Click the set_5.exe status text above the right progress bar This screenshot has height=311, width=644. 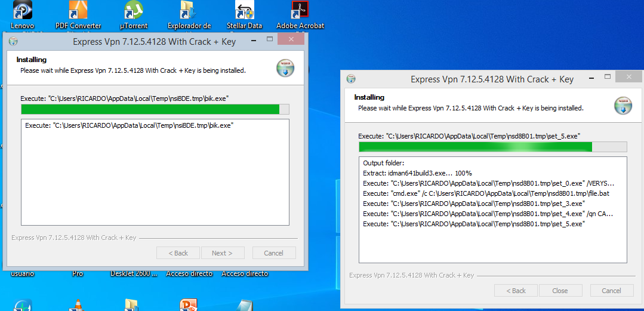[x=470, y=136]
